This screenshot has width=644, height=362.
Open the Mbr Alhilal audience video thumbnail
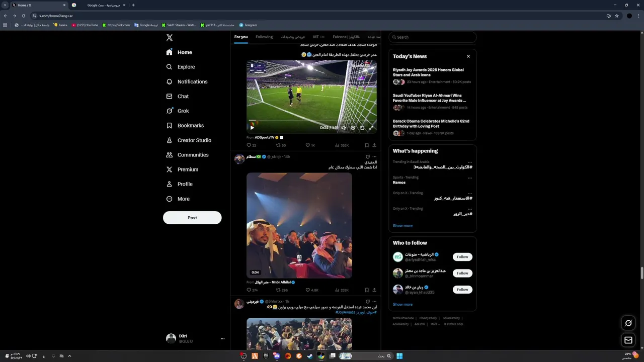[299, 225]
